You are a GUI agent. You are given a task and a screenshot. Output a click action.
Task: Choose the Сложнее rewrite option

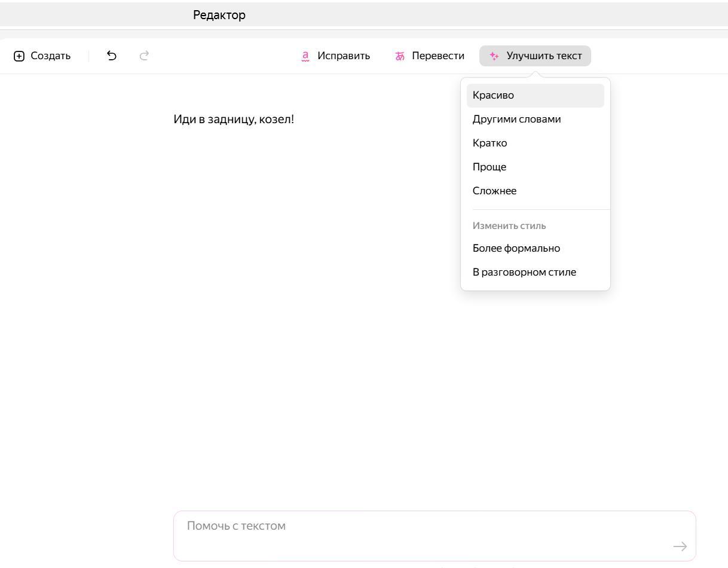pyautogui.click(x=494, y=191)
